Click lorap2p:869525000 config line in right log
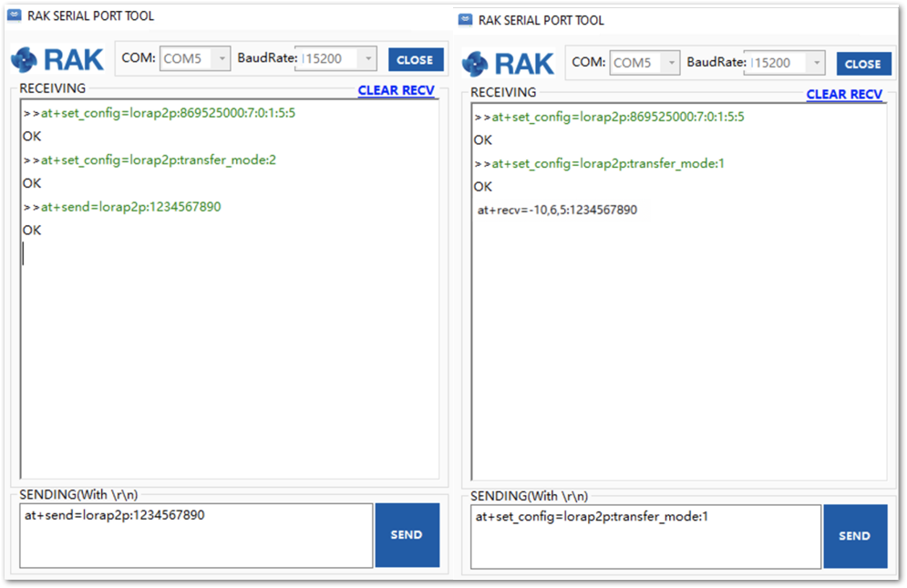 609,117
